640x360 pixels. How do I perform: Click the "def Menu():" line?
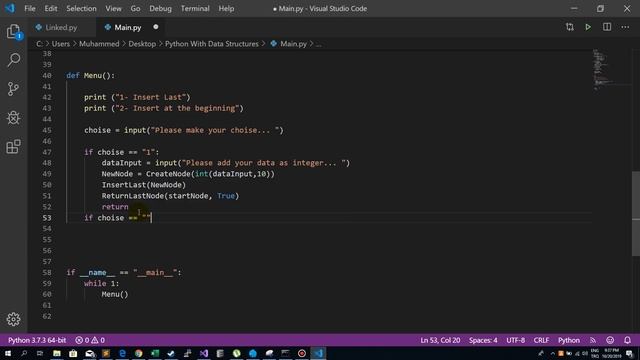[x=91, y=76]
